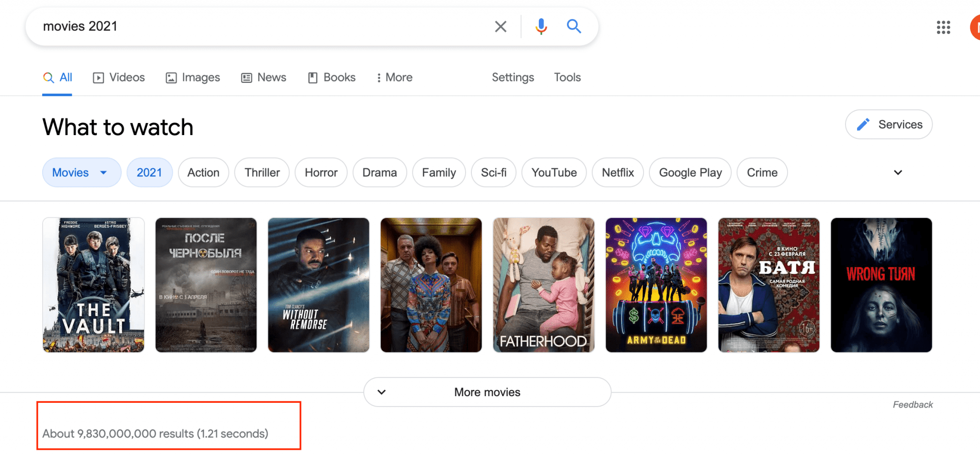
Task: Clear the search query with the X icon
Action: (x=501, y=26)
